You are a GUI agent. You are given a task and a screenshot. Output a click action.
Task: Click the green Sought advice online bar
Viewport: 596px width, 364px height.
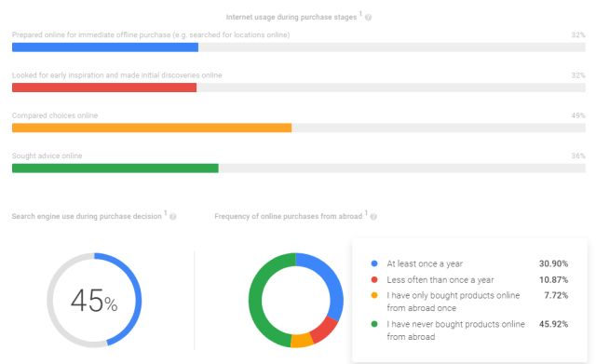115,168
